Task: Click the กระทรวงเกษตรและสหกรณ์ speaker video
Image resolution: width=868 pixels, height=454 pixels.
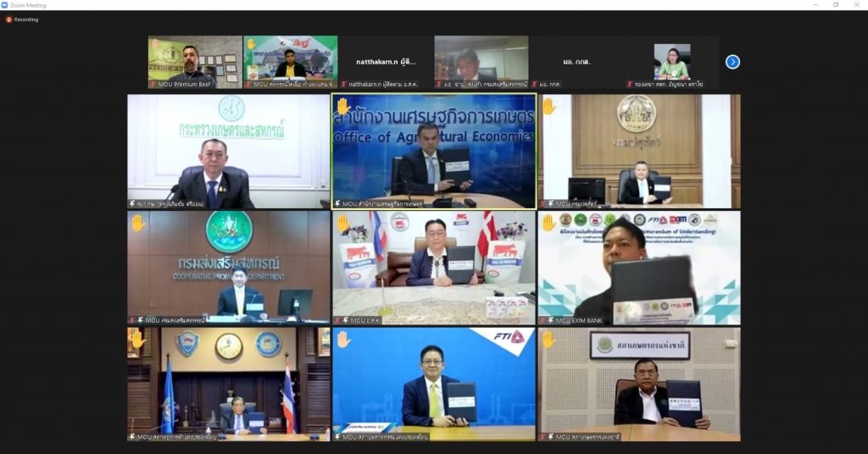Action: coord(229,151)
